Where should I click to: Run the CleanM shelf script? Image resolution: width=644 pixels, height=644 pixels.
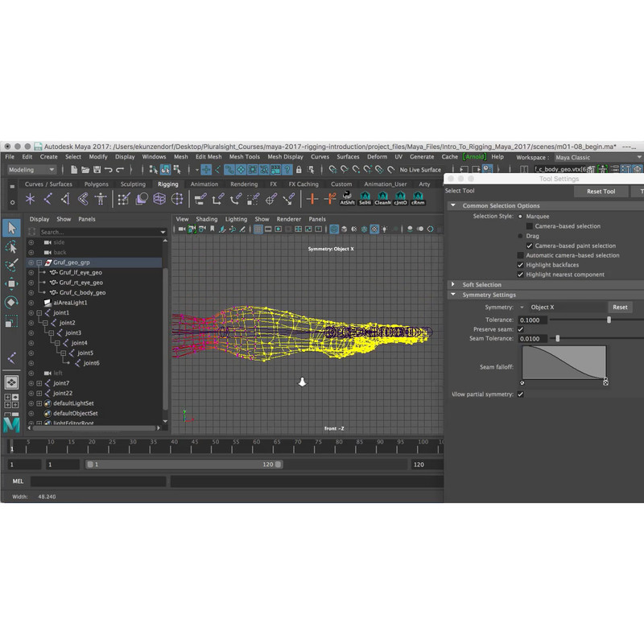click(x=382, y=199)
